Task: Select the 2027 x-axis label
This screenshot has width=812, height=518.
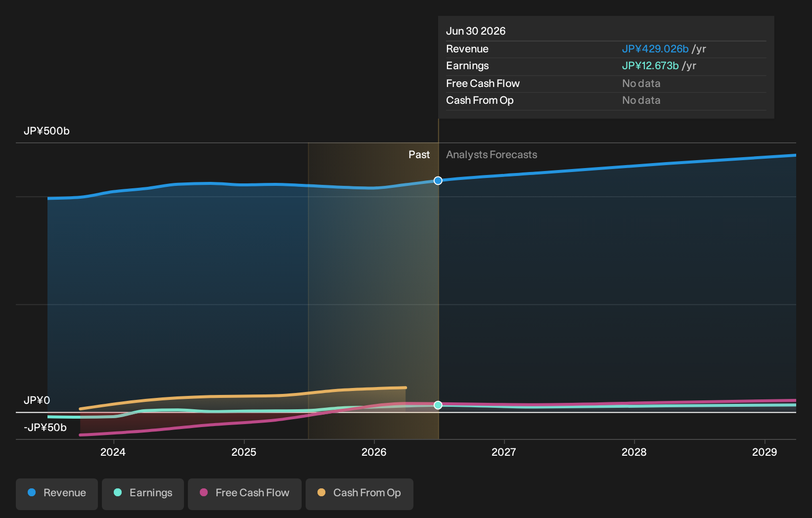Action: 504,452
